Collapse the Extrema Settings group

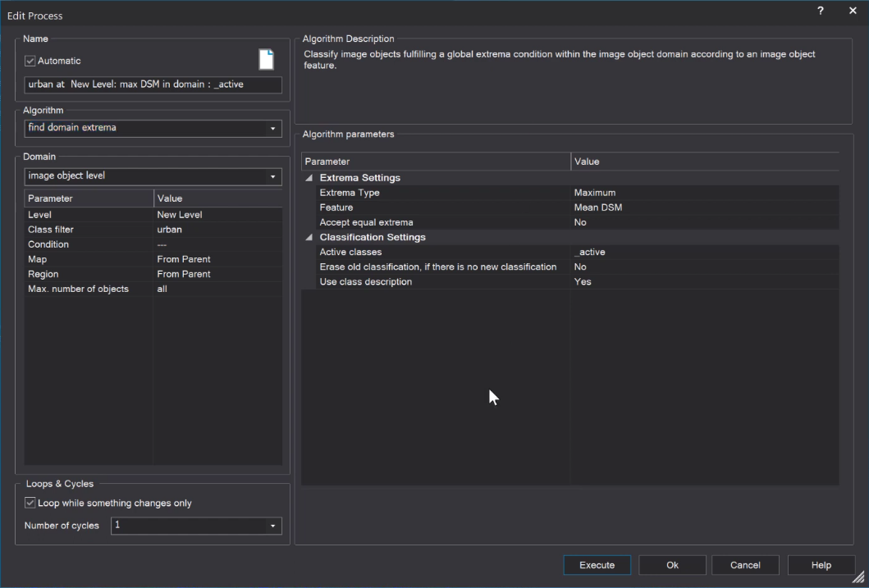coord(309,178)
